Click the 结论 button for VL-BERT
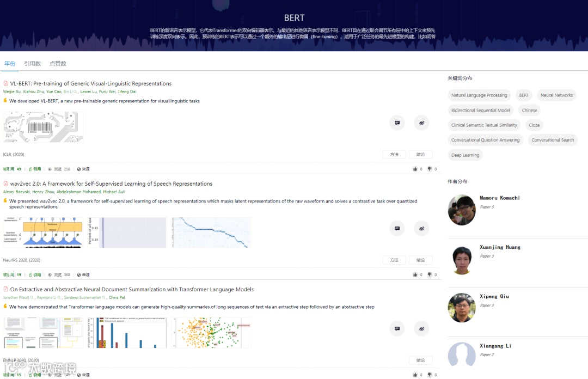Screen dimensions: 588x379 point(420,154)
